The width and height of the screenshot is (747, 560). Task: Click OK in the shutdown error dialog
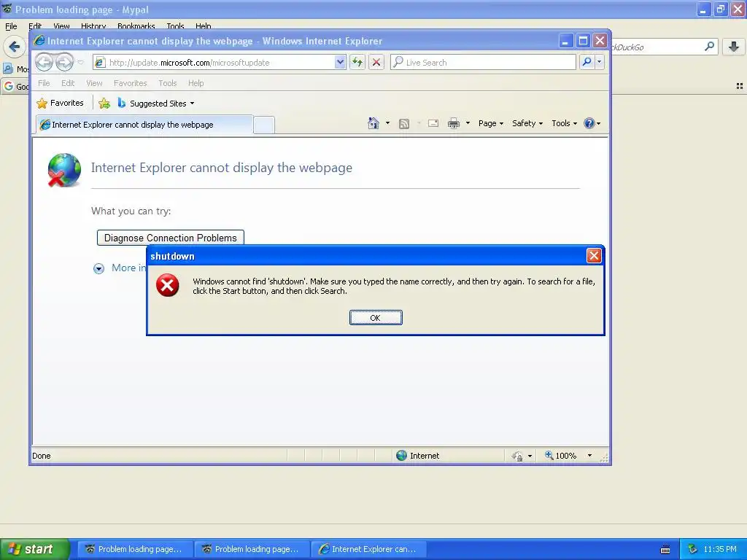pos(376,318)
